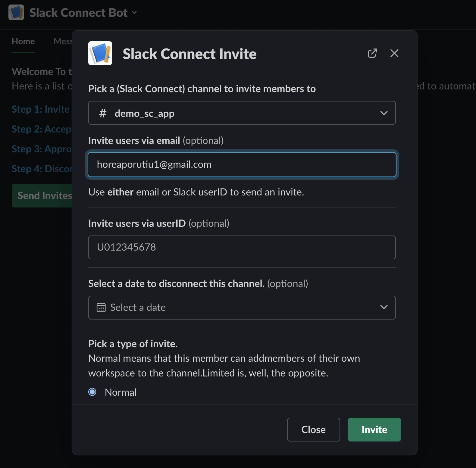Image resolution: width=476 pixels, height=468 pixels.
Task: Click the 'Select a date to disconnect this channel.' label
Action: tap(176, 283)
